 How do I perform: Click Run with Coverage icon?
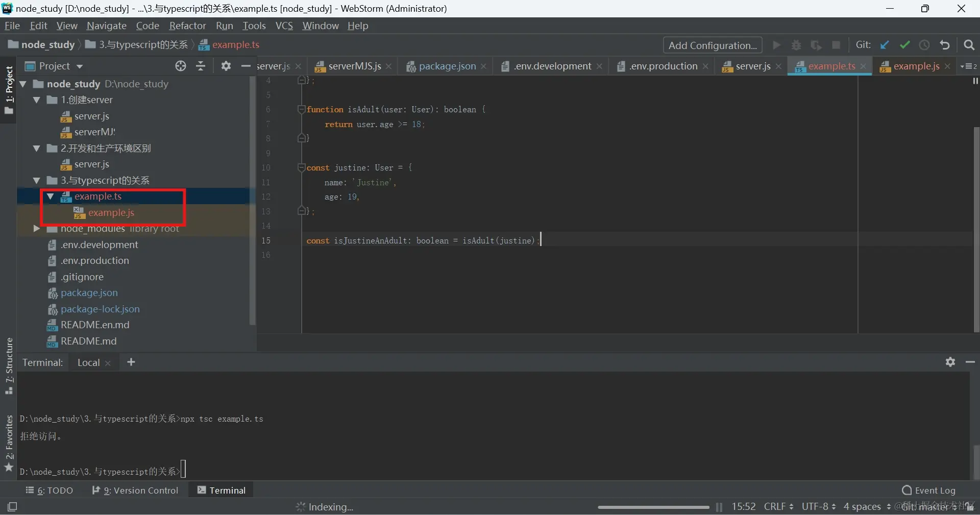816,45
